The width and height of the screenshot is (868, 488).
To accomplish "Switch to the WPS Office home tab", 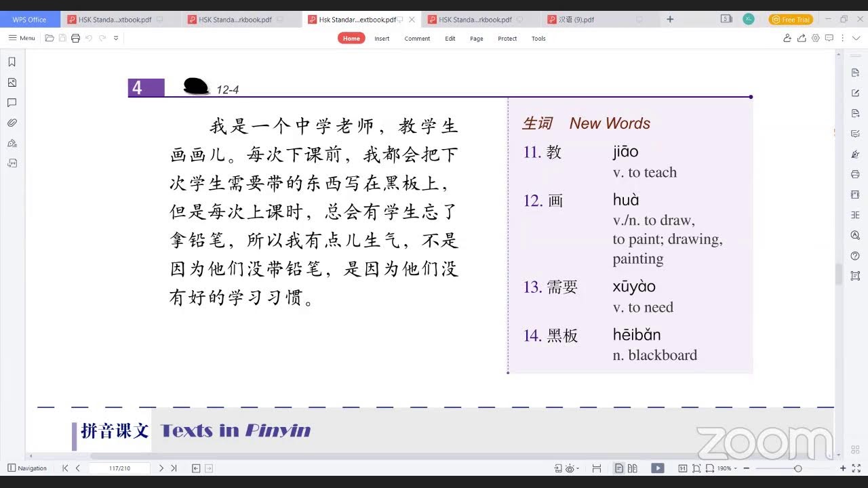I will (30, 20).
